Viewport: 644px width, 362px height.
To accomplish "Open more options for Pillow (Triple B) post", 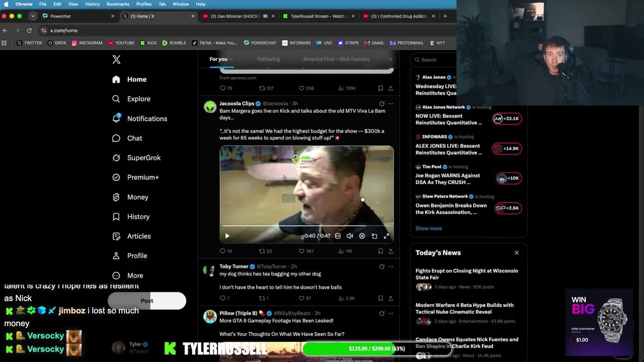I will [390, 313].
